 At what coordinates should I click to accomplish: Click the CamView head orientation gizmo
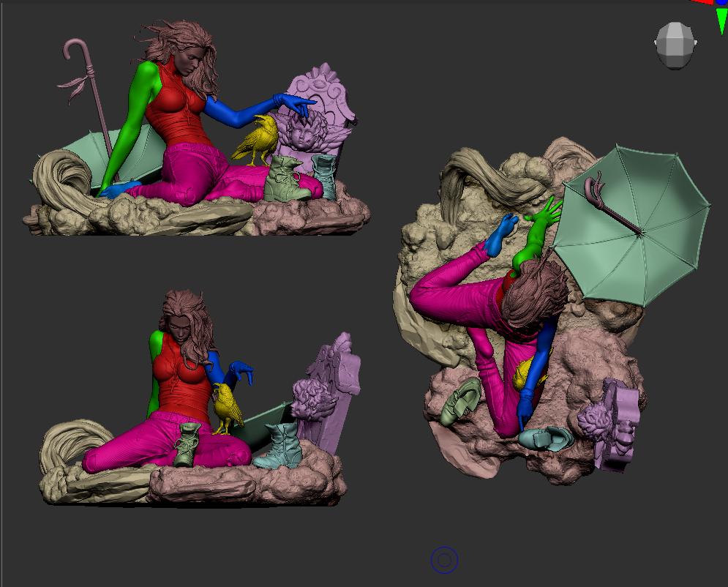(675, 45)
